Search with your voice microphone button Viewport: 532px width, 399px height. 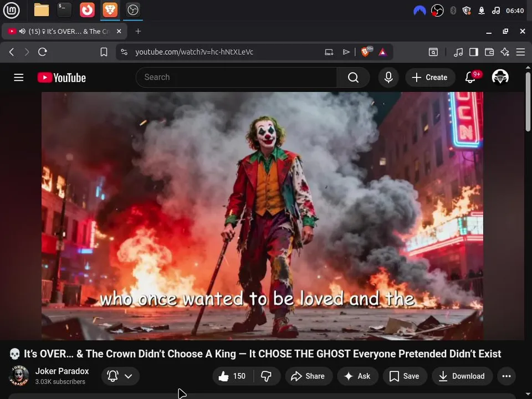tap(388, 78)
